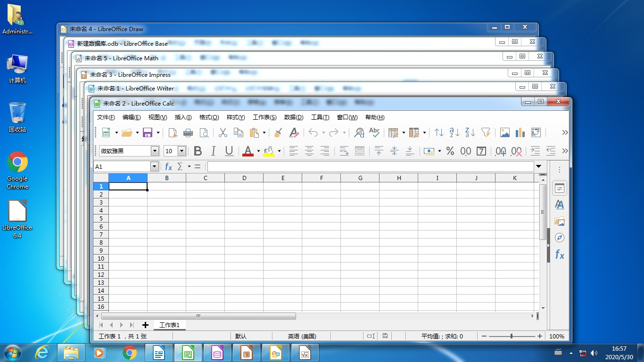This screenshot has width=644, height=362.
Task: Open the Function Wizard fx icon
Action: (x=168, y=167)
